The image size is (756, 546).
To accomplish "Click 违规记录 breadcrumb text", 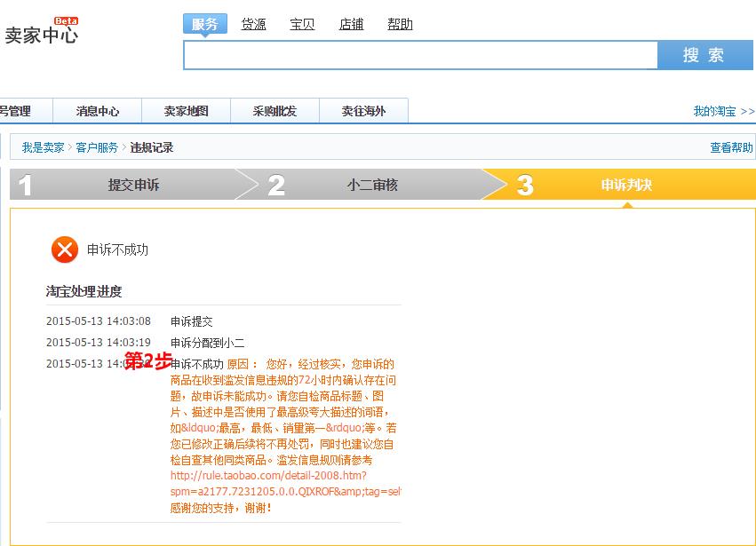I will [x=152, y=147].
